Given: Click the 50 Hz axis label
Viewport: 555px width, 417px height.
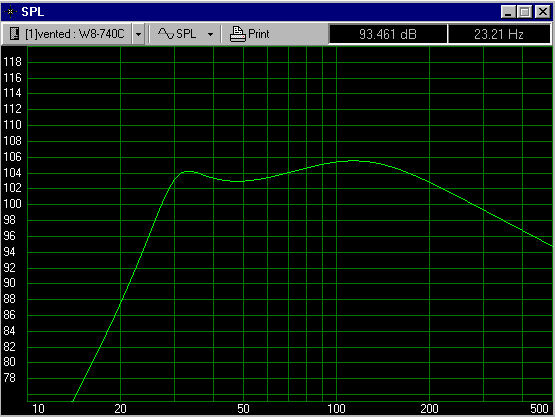Looking at the screenshot, I should pos(244,409).
